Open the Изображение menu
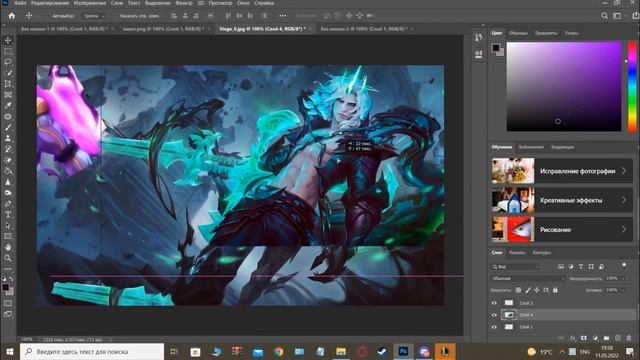 pyautogui.click(x=90, y=3)
